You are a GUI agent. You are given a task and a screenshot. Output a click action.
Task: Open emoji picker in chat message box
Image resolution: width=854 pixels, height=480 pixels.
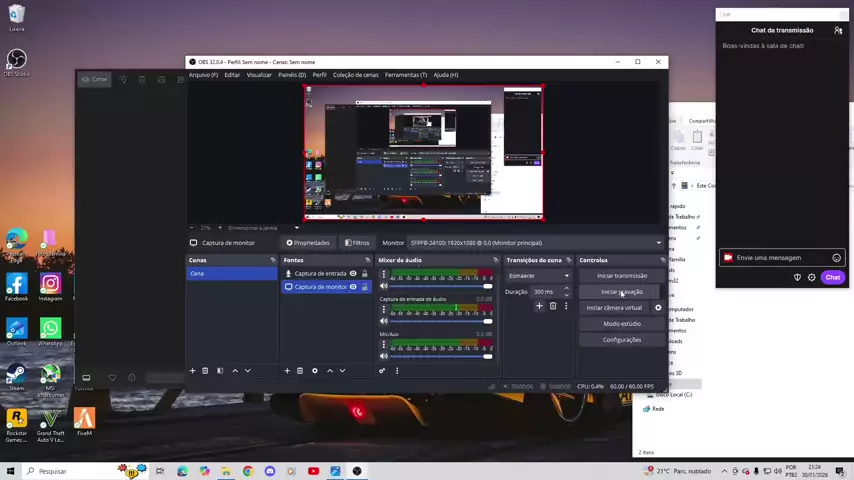click(836, 258)
